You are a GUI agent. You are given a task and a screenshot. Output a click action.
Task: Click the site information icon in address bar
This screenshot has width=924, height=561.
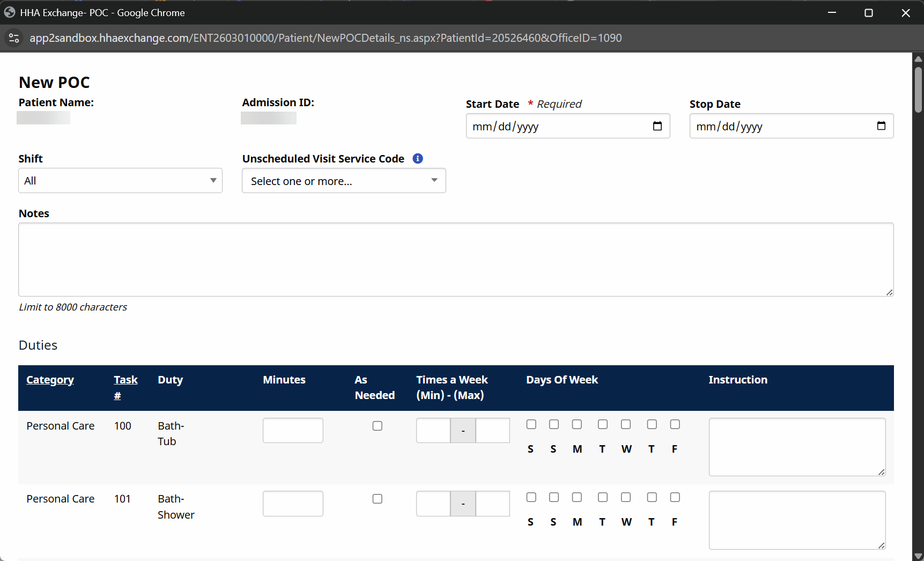pos(14,38)
